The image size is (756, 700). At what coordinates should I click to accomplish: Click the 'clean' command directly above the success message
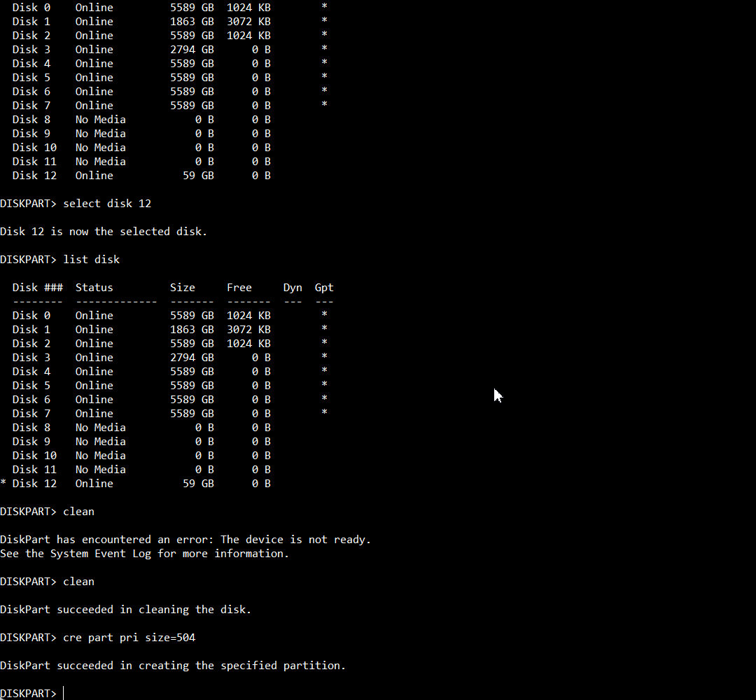pyautogui.click(x=78, y=582)
